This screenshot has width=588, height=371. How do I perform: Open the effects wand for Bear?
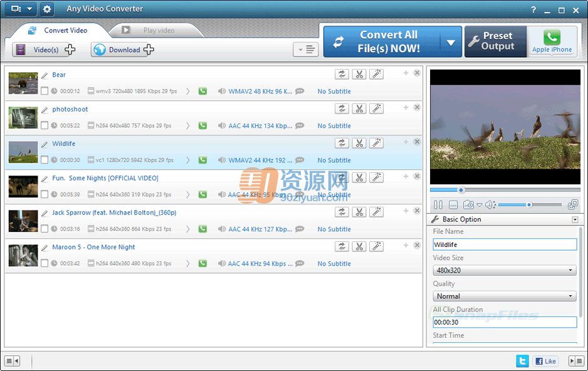coord(377,74)
